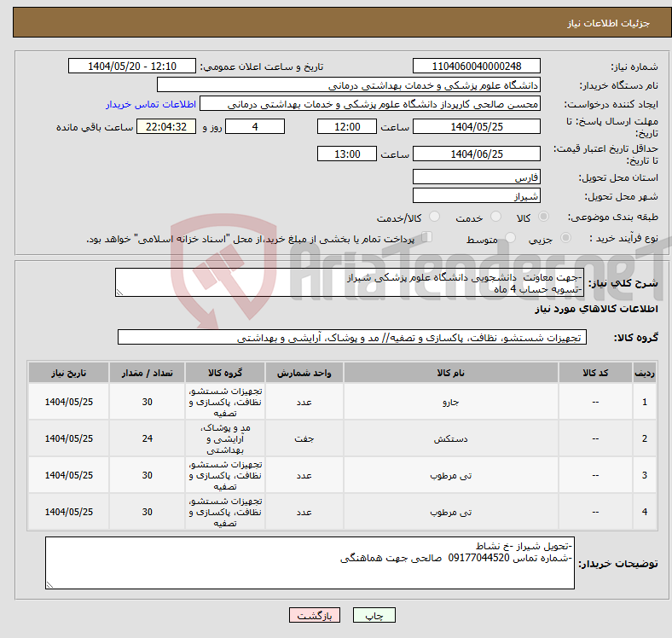Click the نام کالا column header
This screenshot has height=638, width=672.
[449, 374]
